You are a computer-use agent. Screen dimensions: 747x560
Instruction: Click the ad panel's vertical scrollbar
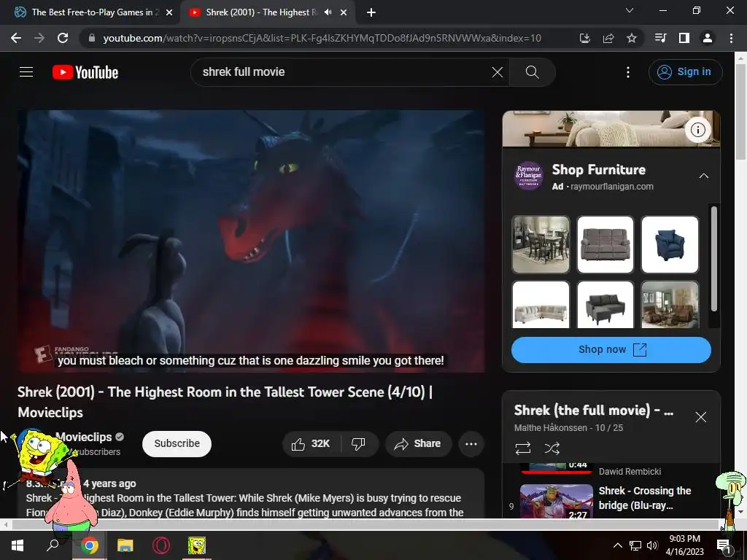713,259
